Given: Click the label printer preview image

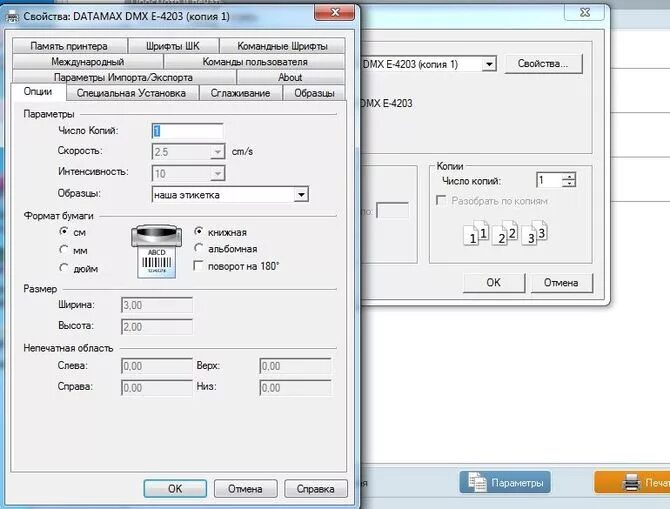Looking at the screenshot, I should pos(156,251).
